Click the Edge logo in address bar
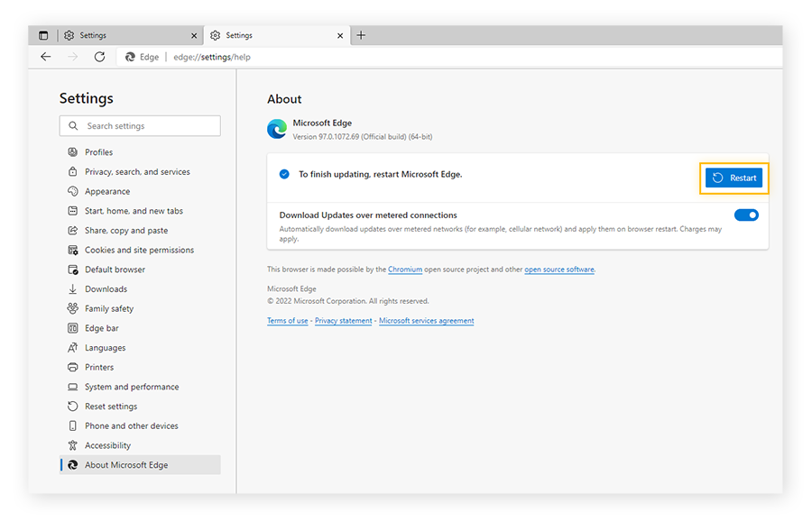Screen dimensions: 812x521 tap(131, 57)
